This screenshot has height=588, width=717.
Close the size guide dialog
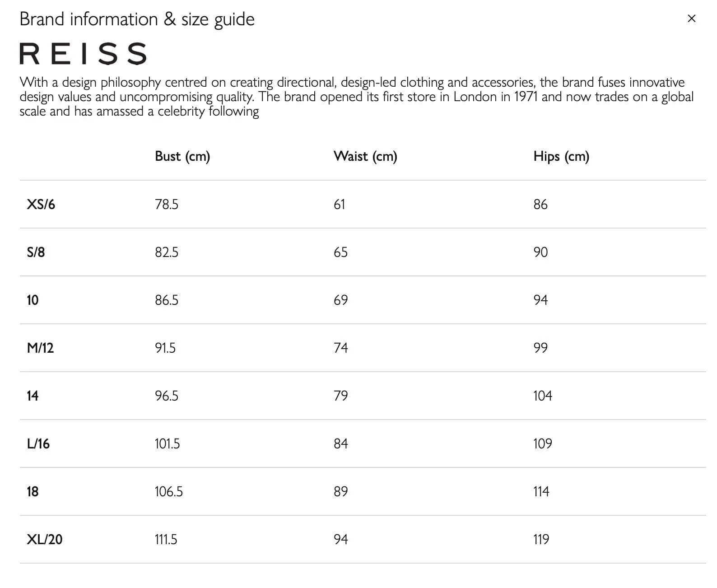pos(691,19)
